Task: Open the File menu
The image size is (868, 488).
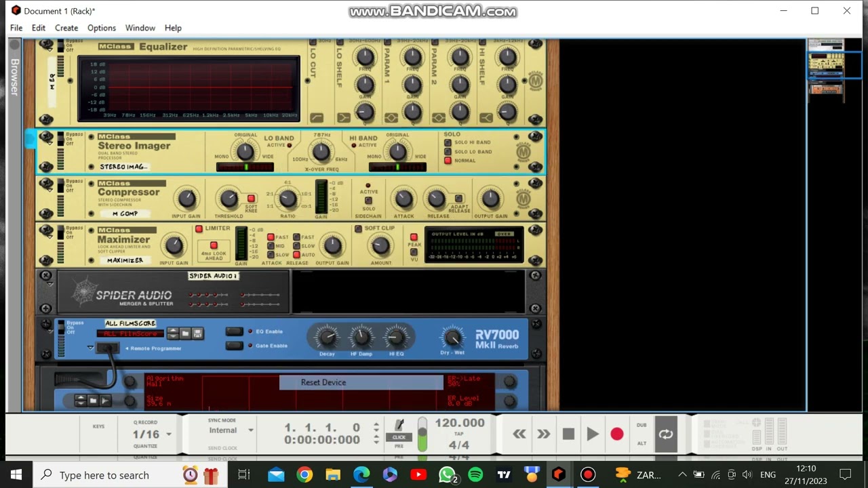Action: point(16,28)
